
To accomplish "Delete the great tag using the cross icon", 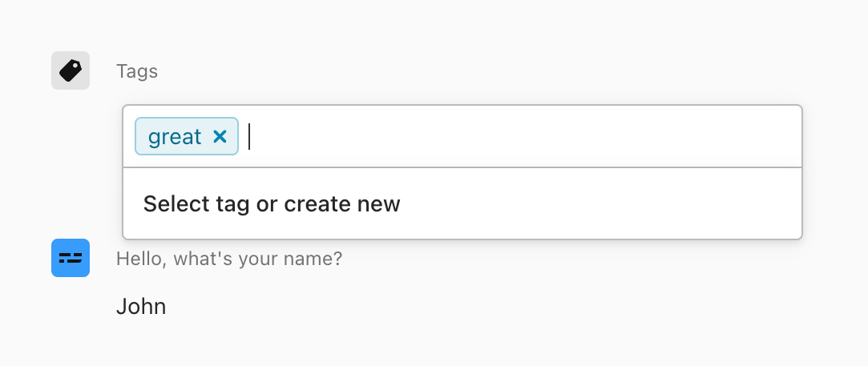I will coord(220,137).
